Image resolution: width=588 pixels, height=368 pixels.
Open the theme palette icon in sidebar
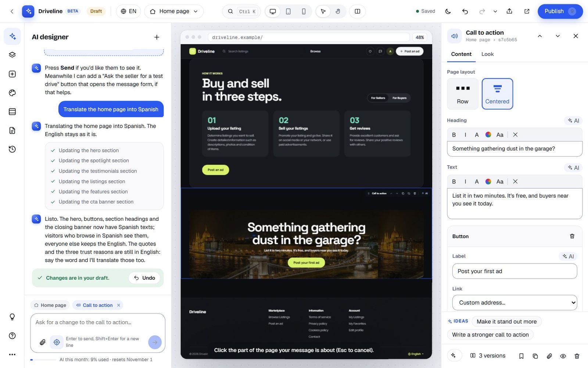[12, 93]
